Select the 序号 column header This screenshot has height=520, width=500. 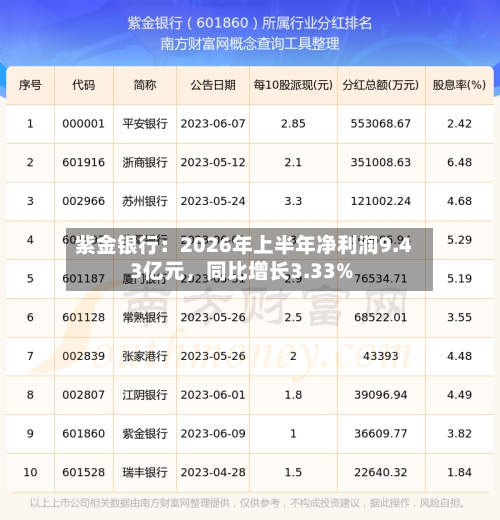pos(30,85)
